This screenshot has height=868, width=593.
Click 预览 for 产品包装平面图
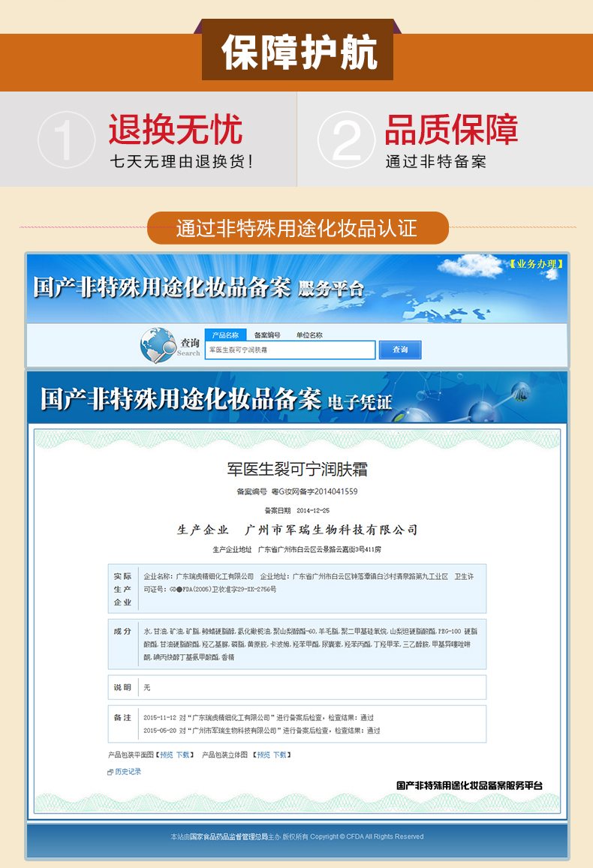pyautogui.click(x=167, y=755)
